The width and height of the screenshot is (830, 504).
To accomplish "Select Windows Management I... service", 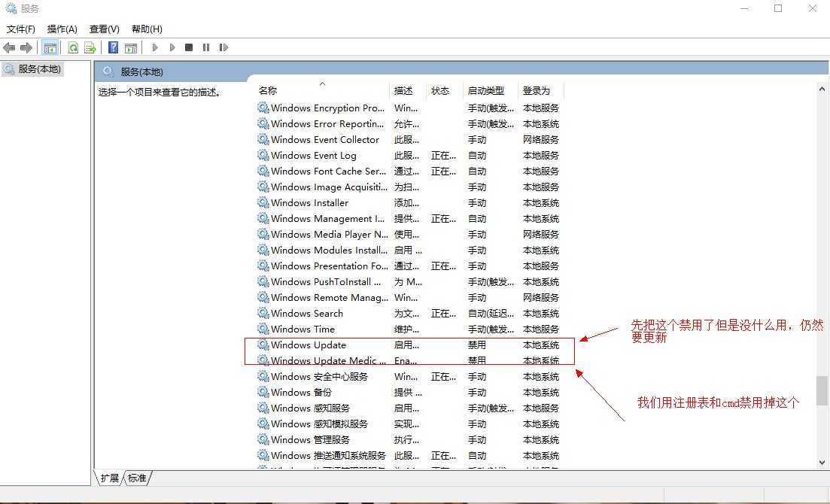I will click(x=408, y=219).
